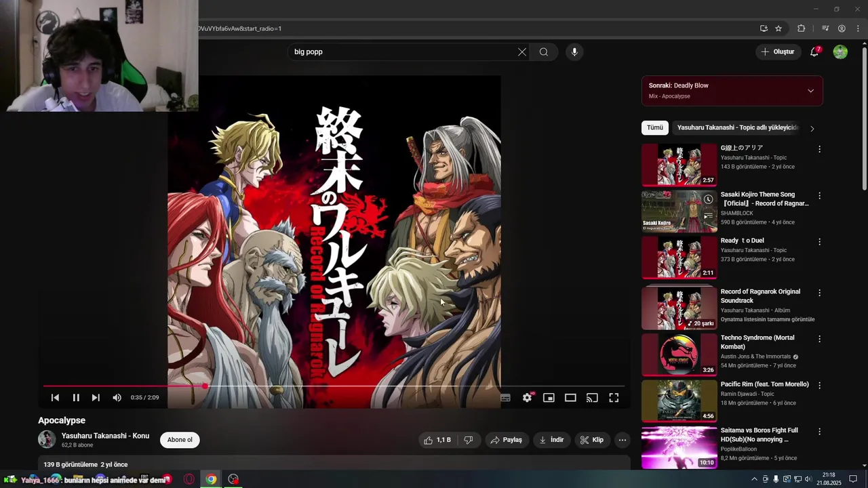Like the video with 1,1 B likes
This screenshot has height=488, width=868.
click(437, 440)
